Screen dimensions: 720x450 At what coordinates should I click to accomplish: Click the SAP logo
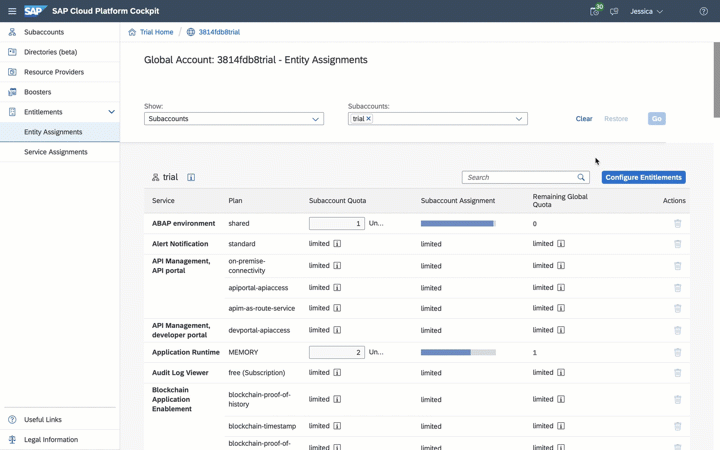coord(35,11)
